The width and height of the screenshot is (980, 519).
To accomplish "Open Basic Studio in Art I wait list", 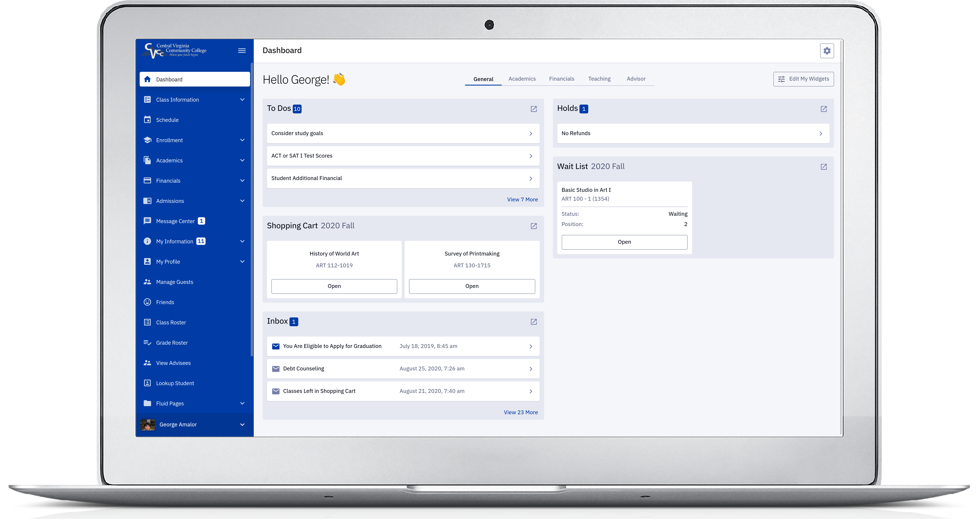I will click(x=624, y=242).
